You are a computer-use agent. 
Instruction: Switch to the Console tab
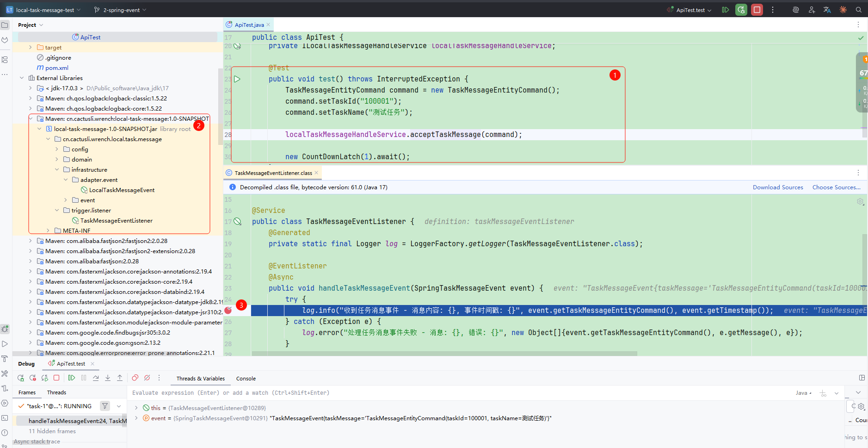click(246, 379)
